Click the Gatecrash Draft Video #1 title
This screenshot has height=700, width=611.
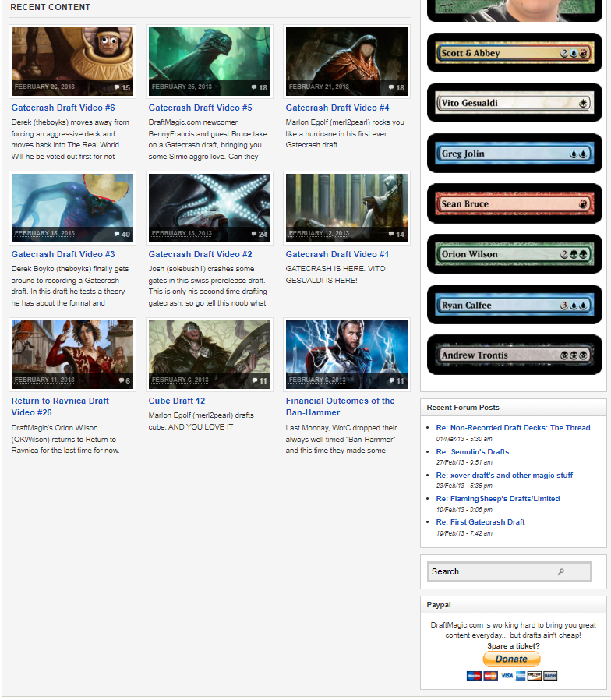pos(337,254)
